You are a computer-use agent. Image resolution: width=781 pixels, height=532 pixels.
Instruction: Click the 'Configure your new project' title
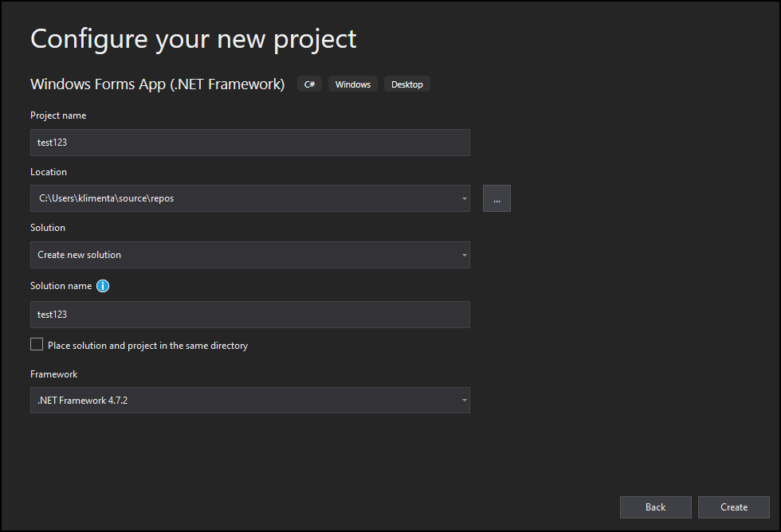click(x=193, y=40)
